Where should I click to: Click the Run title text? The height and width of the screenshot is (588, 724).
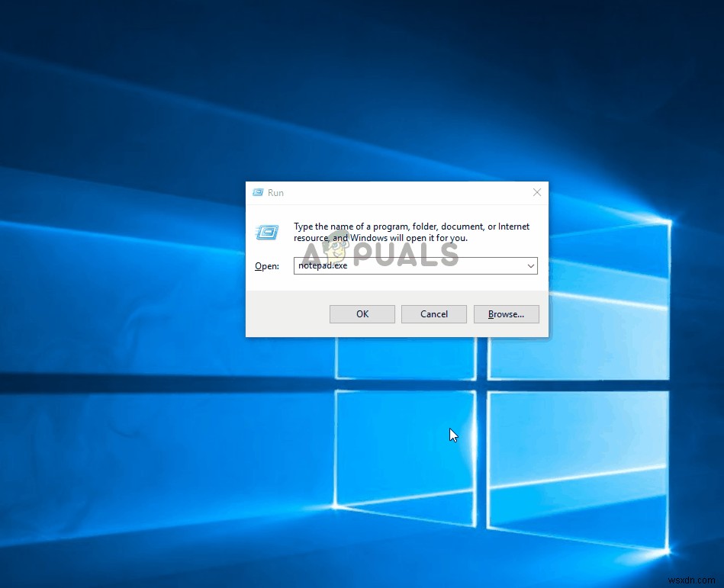click(x=275, y=193)
